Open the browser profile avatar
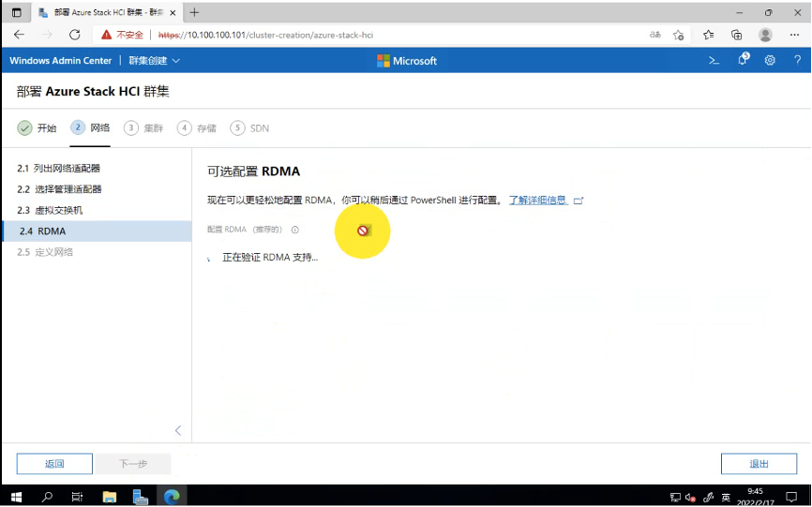This screenshot has width=812, height=507. pos(765,35)
